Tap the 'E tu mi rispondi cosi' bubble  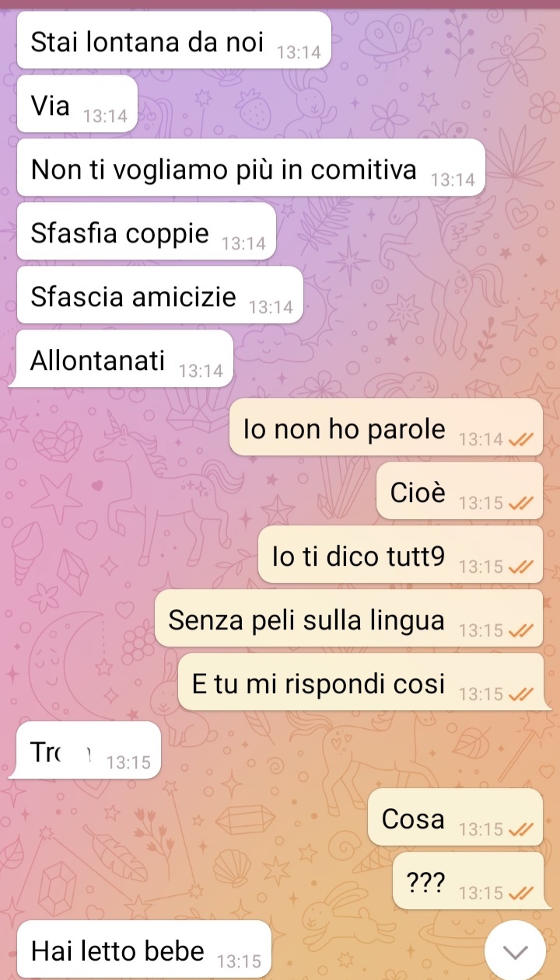(x=364, y=682)
